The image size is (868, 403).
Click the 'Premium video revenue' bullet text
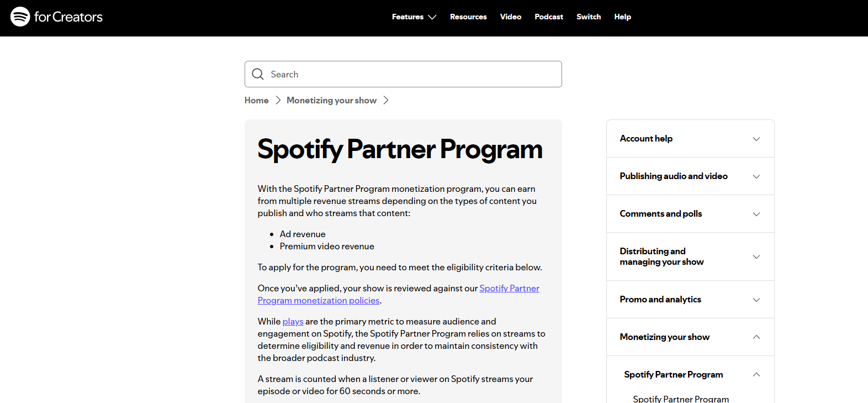pos(327,246)
